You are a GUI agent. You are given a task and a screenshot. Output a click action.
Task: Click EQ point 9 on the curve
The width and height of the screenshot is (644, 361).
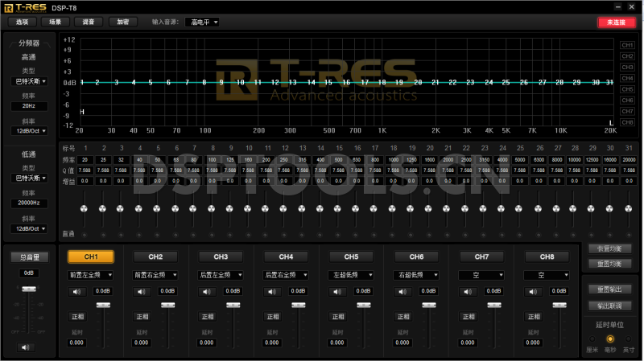[221, 83]
